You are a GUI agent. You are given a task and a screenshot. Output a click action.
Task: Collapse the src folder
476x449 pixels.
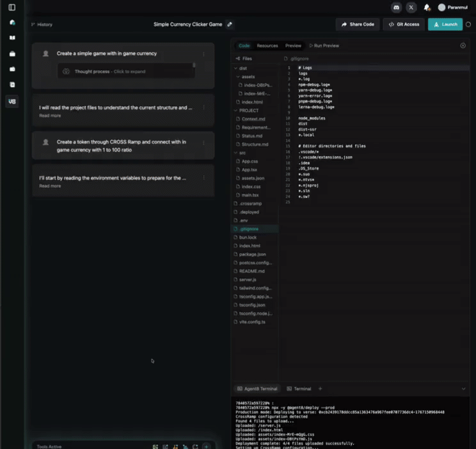(x=235, y=153)
